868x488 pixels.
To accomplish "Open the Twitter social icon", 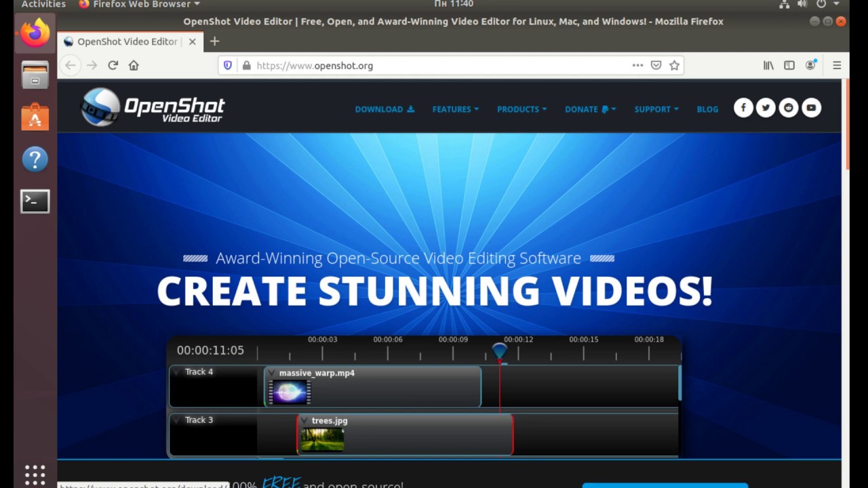I will [766, 108].
